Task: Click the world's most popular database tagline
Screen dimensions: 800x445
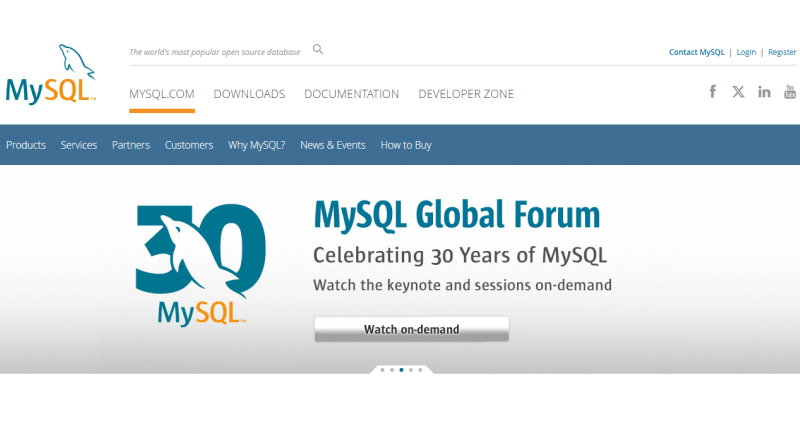Action: pos(215,52)
